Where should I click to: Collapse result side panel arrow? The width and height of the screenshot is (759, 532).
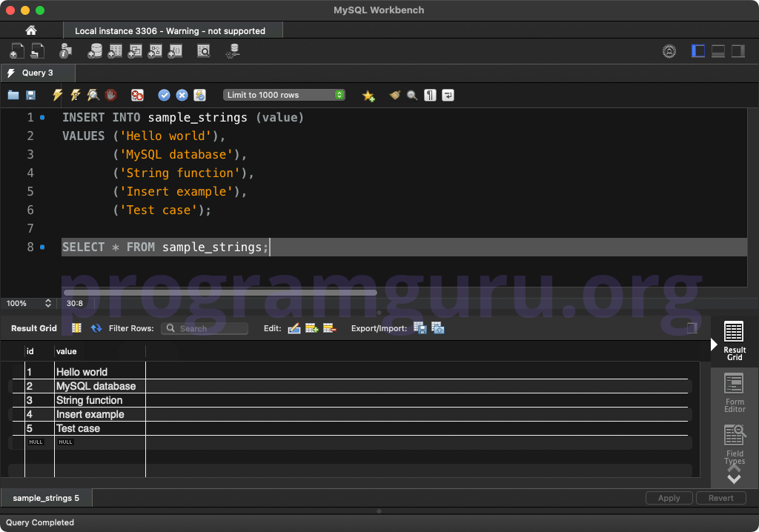(714, 345)
